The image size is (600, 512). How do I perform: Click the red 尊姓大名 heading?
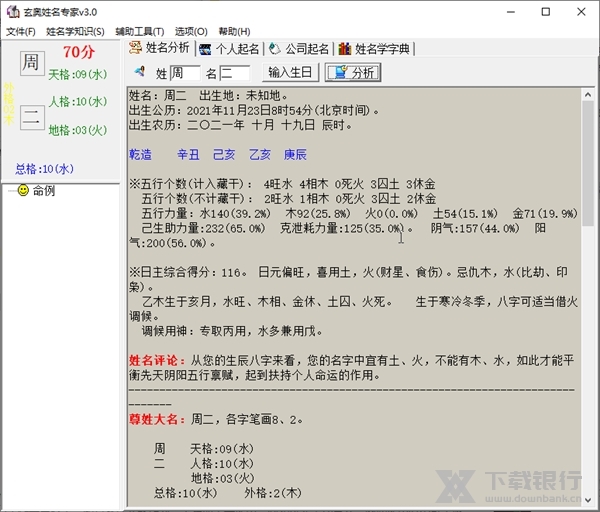(x=157, y=419)
